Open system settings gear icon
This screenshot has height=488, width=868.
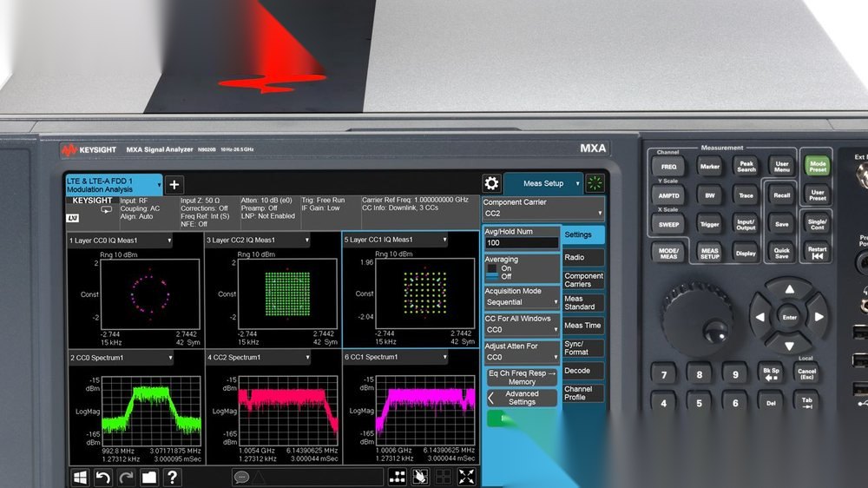tap(491, 183)
